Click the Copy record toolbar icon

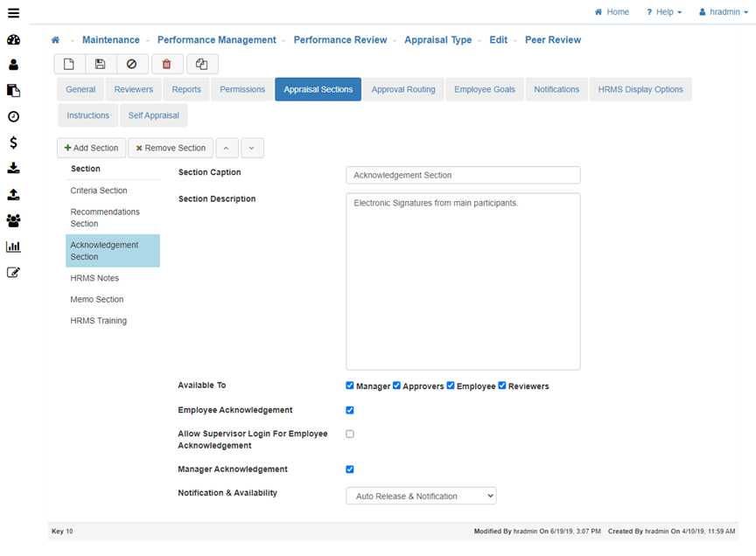(201, 64)
